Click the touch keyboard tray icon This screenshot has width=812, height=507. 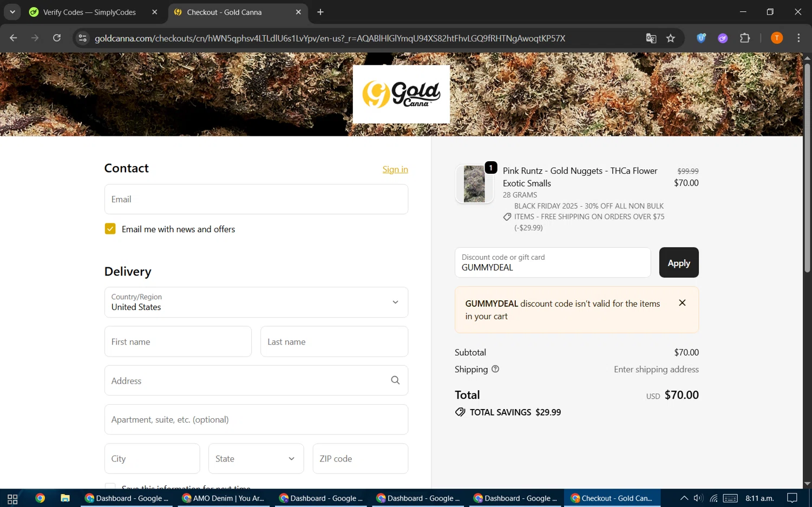click(730, 498)
